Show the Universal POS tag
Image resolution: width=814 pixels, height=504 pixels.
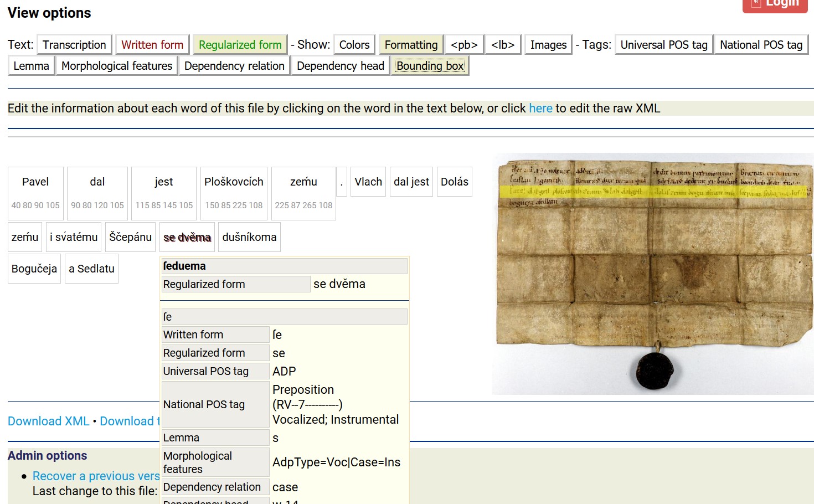pos(664,45)
